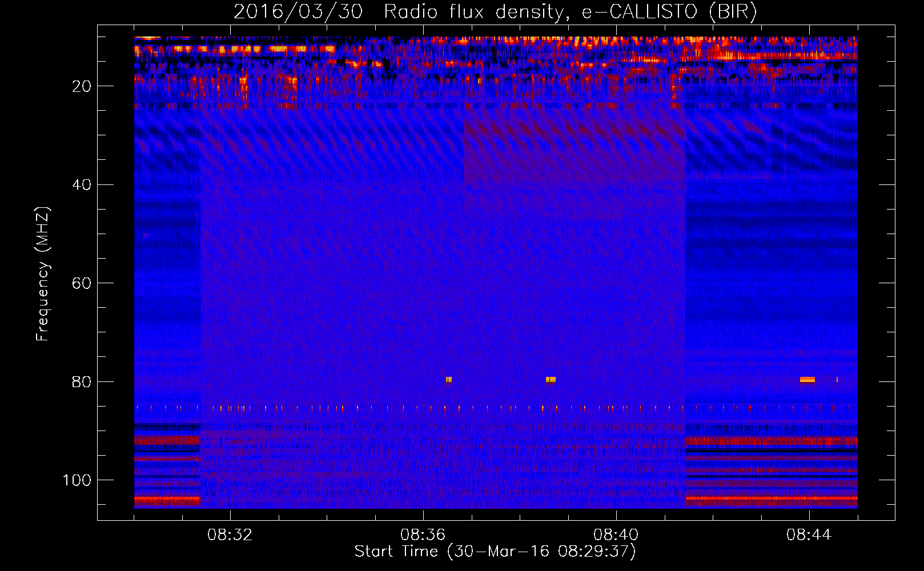924x571 pixels.
Task: Click the "40" frequency tick label
Action: click(82, 185)
